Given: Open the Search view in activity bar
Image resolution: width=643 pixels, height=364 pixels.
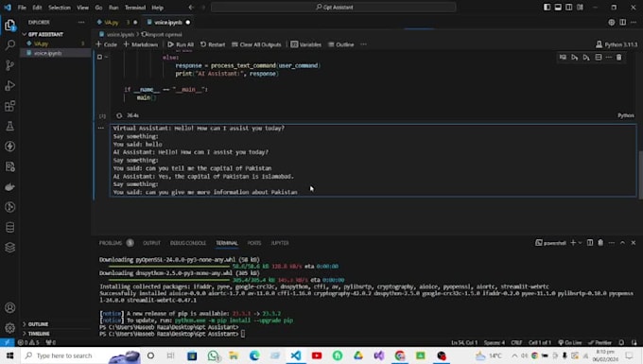Looking at the screenshot, I should [9, 45].
